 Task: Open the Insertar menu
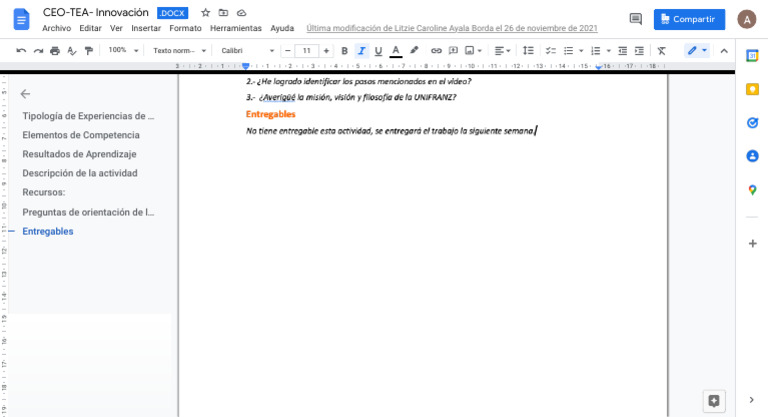[x=146, y=28]
